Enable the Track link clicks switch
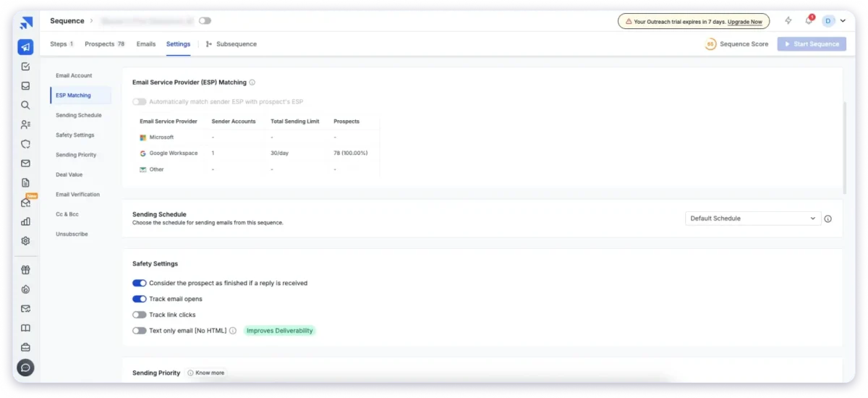The width and height of the screenshot is (868, 398). coord(139,315)
